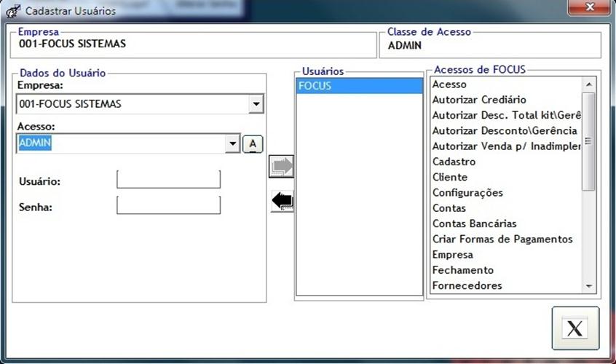This screenshot has width=616, height=364.
Task: Select 'Autorizar Venda p/ Inadimplen' entry
Action: 505,146
